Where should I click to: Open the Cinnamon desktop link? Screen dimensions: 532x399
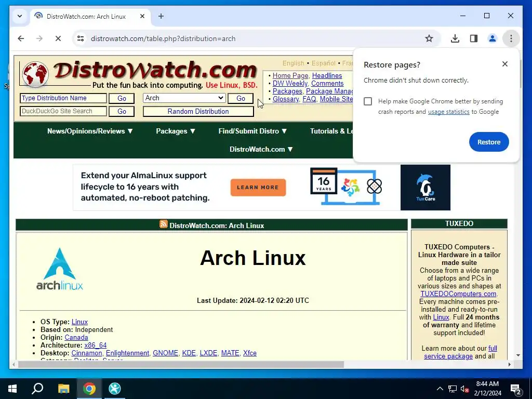tap(87, 353)
